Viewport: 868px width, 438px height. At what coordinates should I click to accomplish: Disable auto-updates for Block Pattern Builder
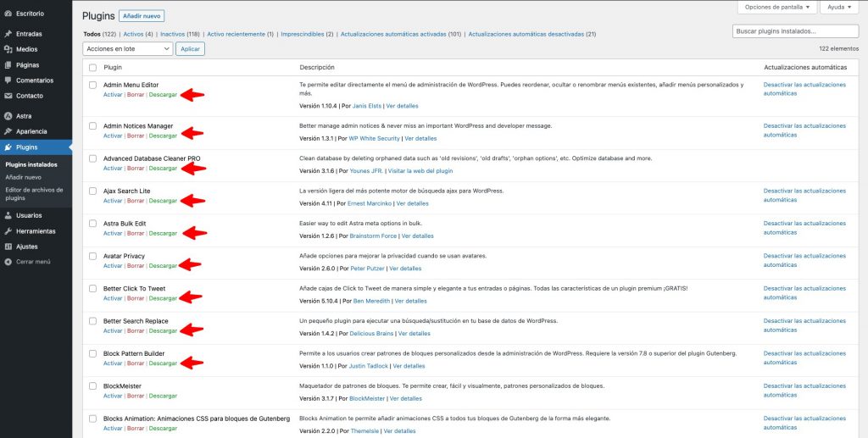tap(804, 358)
